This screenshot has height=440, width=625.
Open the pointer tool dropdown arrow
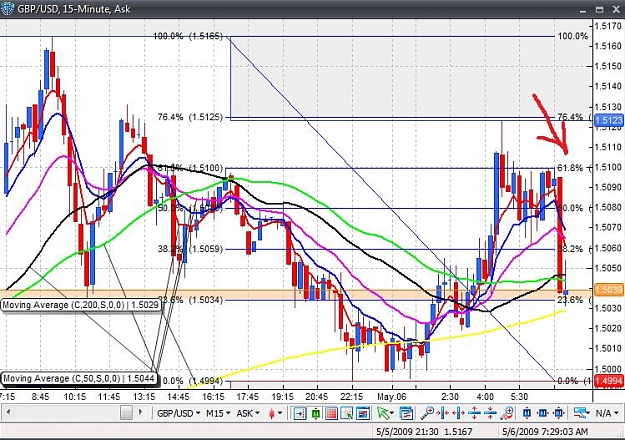(392, 413)
